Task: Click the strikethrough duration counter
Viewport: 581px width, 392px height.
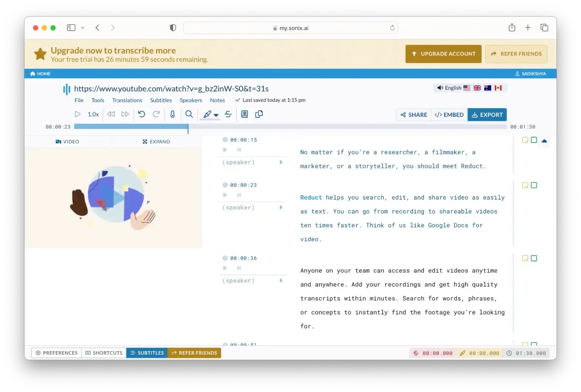Action: point(433,353)
